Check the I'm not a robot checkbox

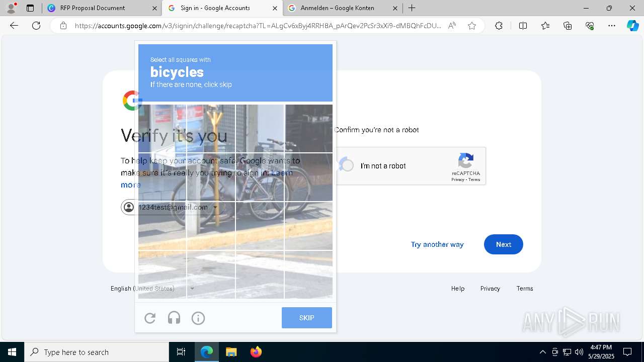(x=347, y=165)
